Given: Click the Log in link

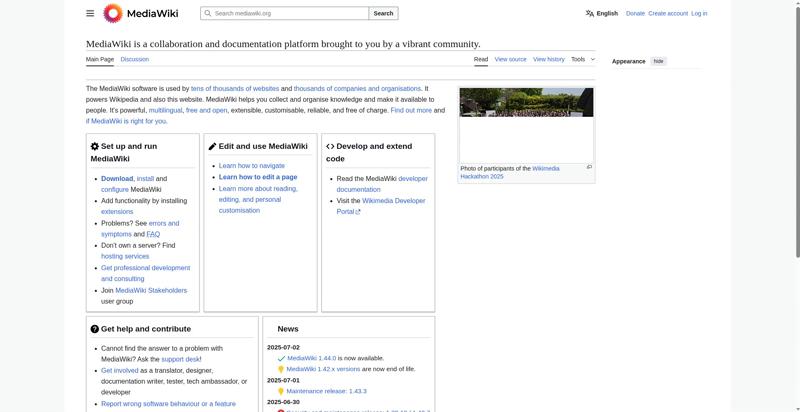Looking at the screenshot, I should coord(699,13).
